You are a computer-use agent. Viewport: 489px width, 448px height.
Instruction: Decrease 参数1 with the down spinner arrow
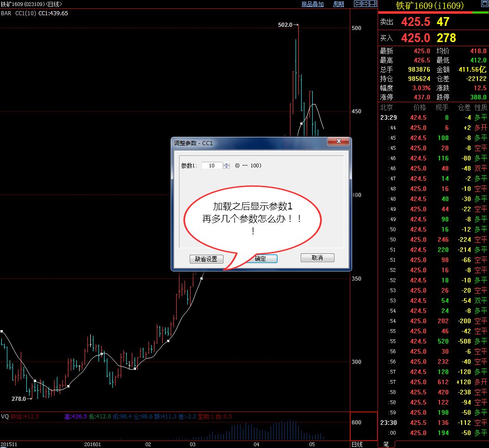coord(226,167)
